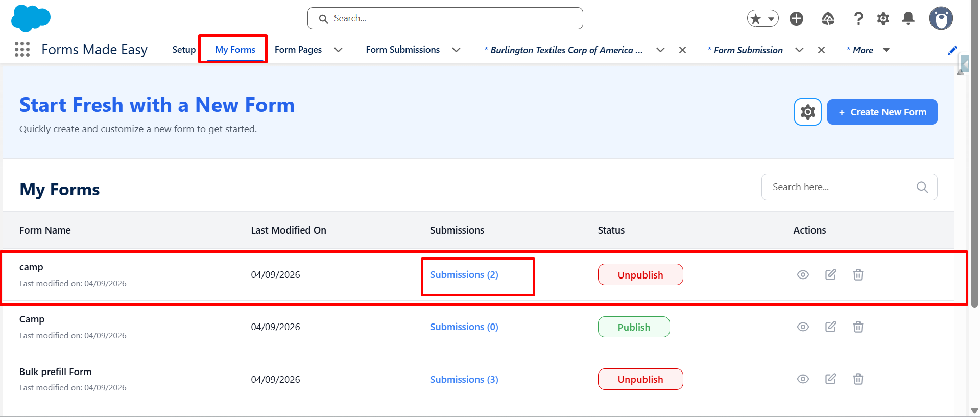
Task: Open the Help question mark icon
Action: click(x=858, y=19)
